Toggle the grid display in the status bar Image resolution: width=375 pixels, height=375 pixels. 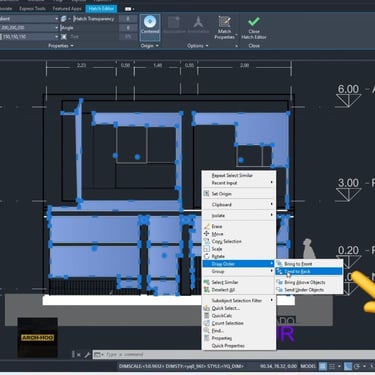(323, 366)
